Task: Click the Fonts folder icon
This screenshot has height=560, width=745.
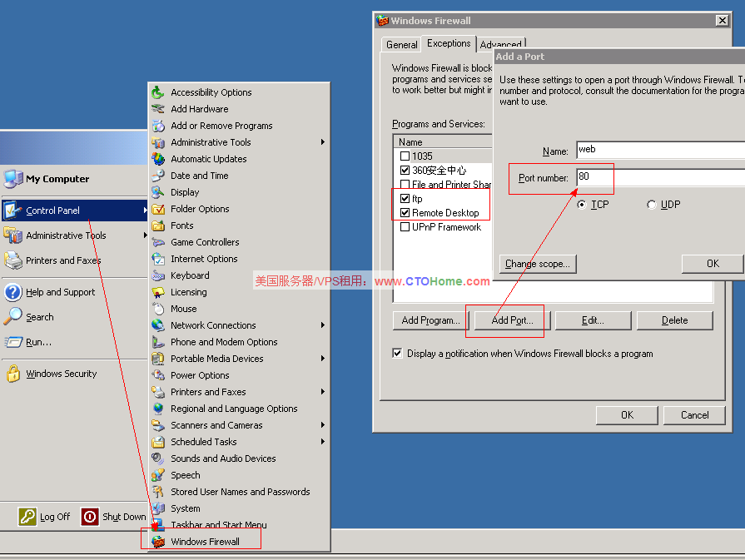Action: (158, 225)
